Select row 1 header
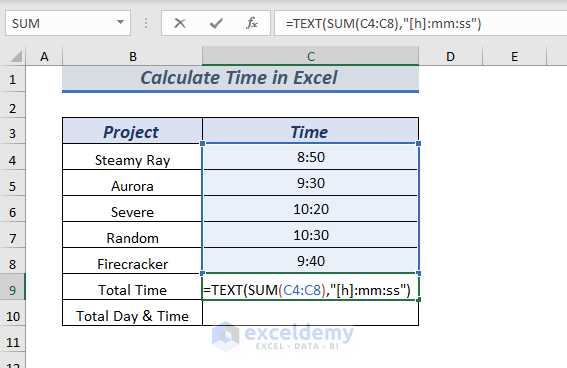This screenshot has height=368, width=567. tap(13, 79)
